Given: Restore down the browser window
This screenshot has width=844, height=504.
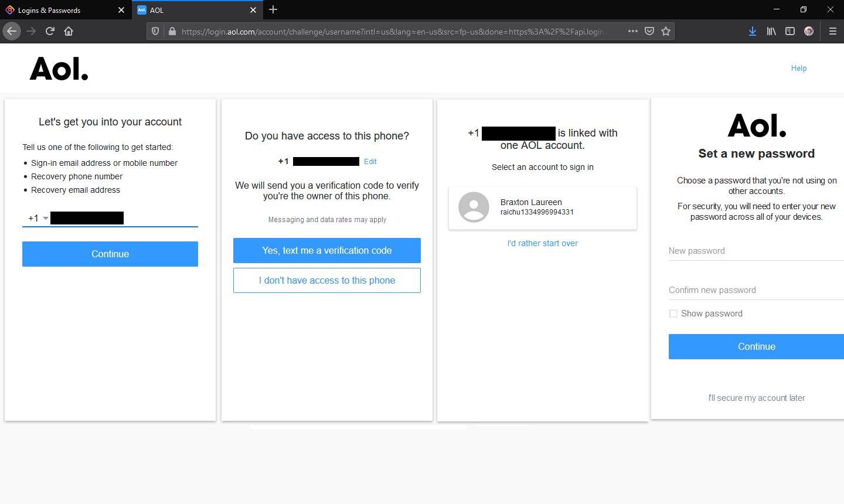Looking at the screenshot, I should click(x=804, y=9).
